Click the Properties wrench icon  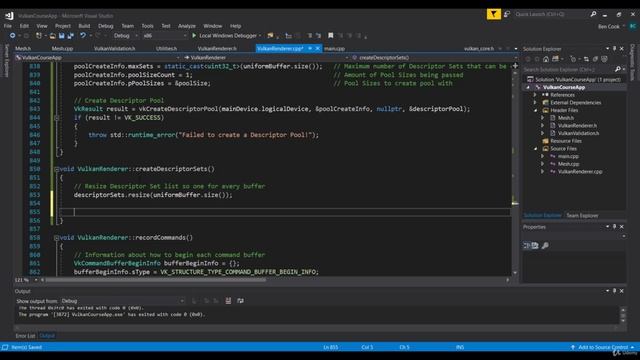pos(545,245)
